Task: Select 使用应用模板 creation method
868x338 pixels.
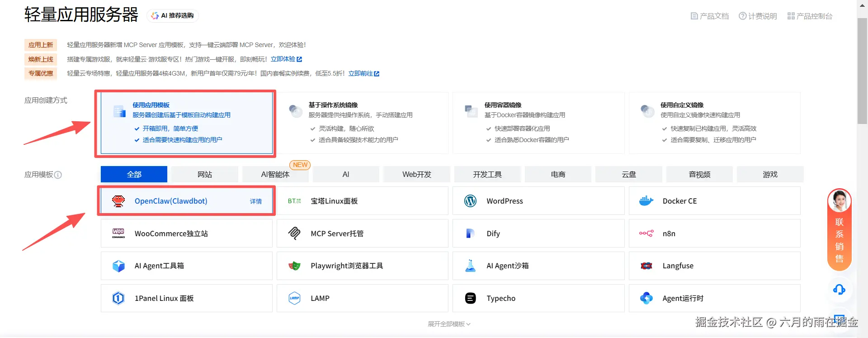Action: coord(187,123)
